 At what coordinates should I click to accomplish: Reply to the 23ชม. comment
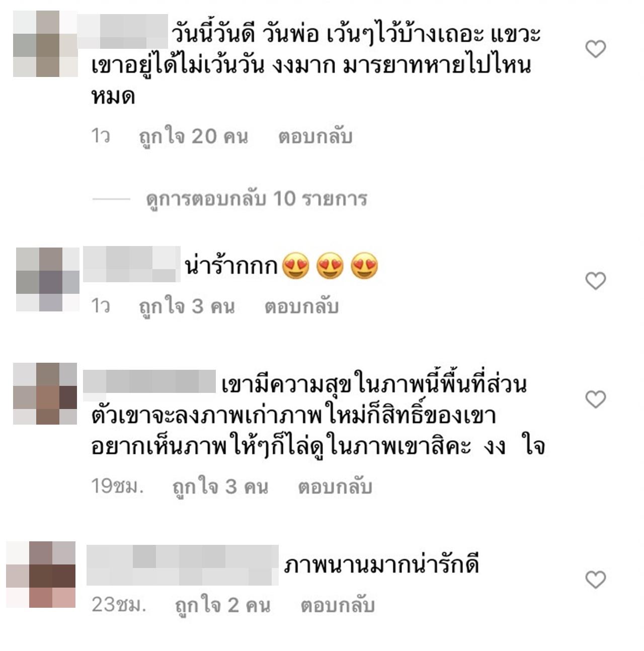tap(338, 605)
